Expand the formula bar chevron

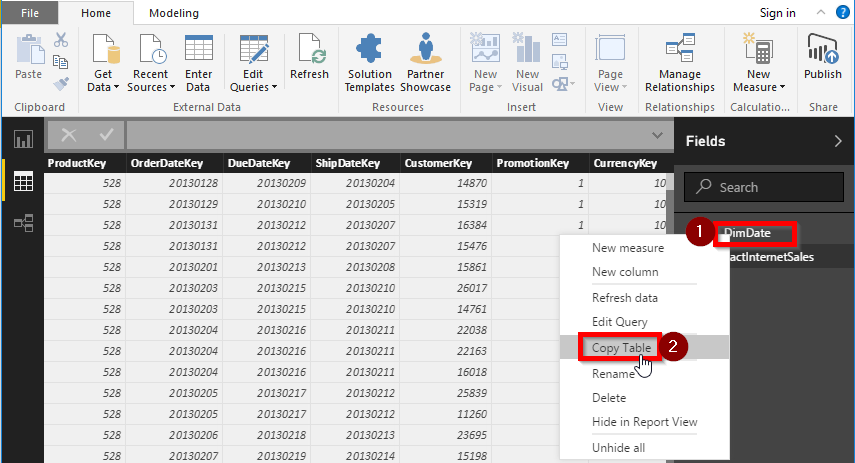click(x=657, y=135)
